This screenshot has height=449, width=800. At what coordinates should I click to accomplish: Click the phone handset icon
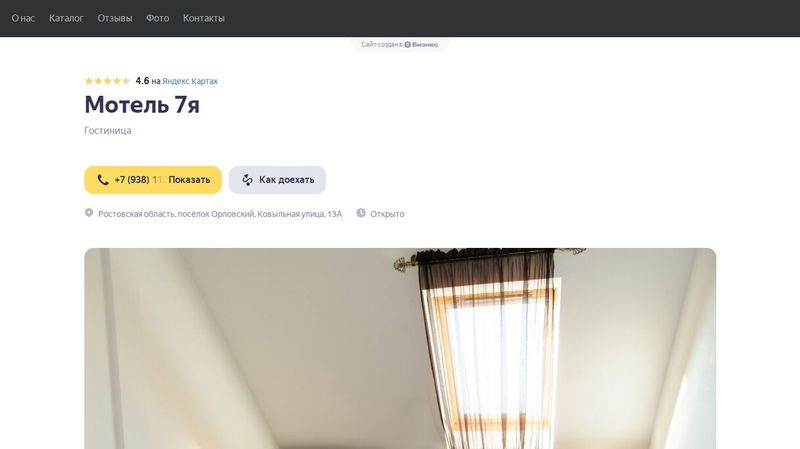pyautogui.click(x=103, y=180)
